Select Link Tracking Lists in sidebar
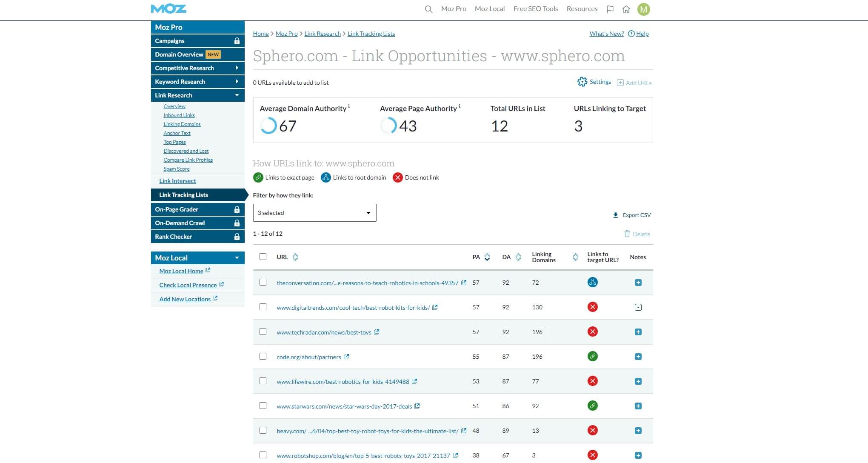The height and width of the screenshot is (463, 868). coord(198,195)
